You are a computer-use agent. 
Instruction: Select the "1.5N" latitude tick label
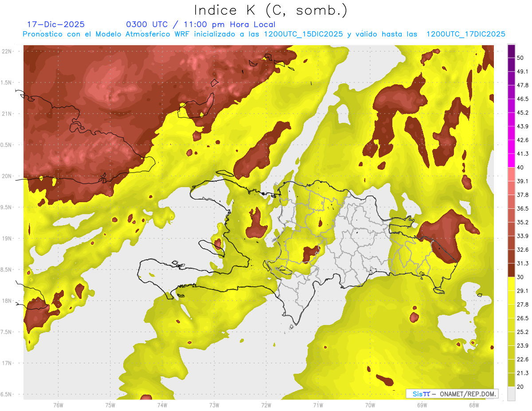7,82
